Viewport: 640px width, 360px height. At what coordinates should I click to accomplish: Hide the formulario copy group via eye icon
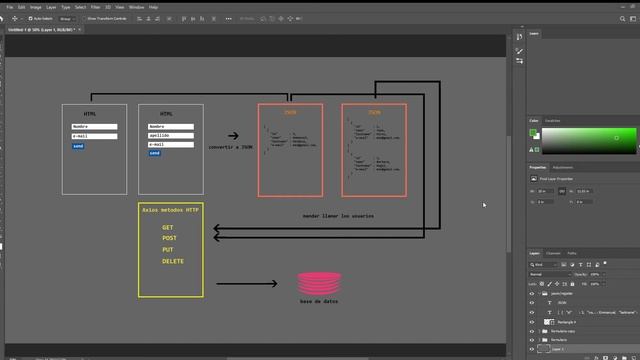tap(531, 331)
